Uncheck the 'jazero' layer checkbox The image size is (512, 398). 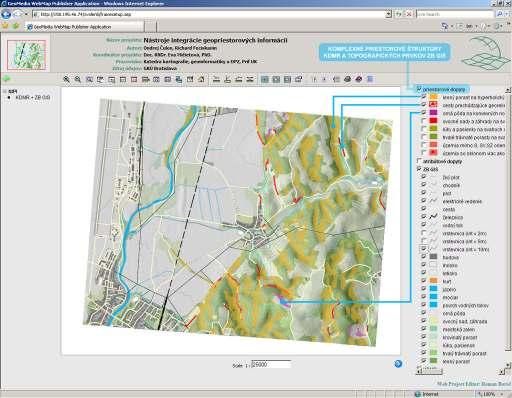[x=424, y=289]
